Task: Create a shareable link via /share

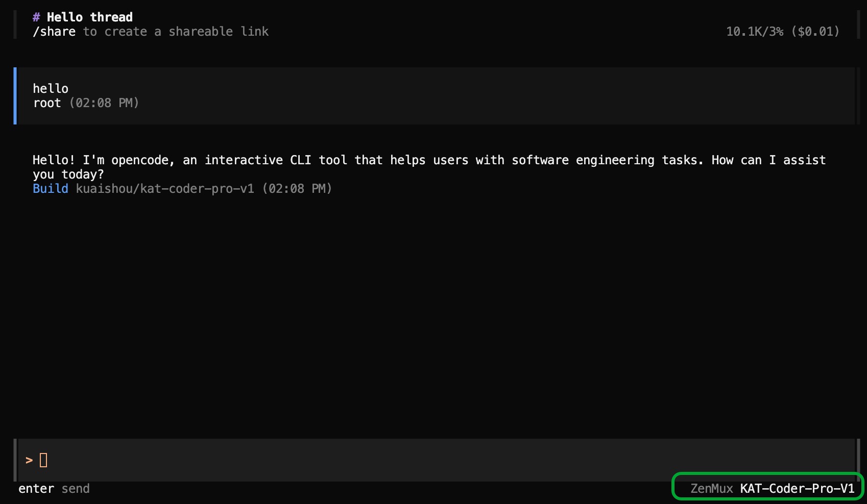Action: pos(54,31)
